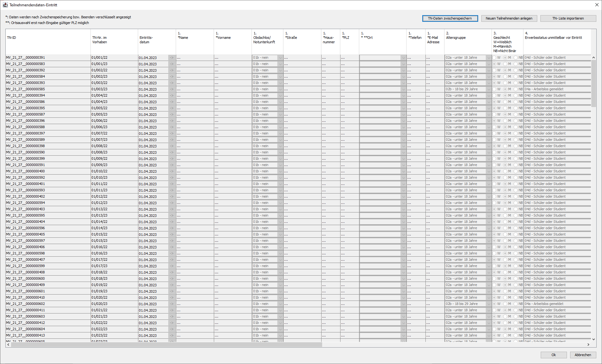Screen dimensions: 602x364
Task: Click Telefon field in row MV_21_27__0000000591
Action: click(416, 165)
